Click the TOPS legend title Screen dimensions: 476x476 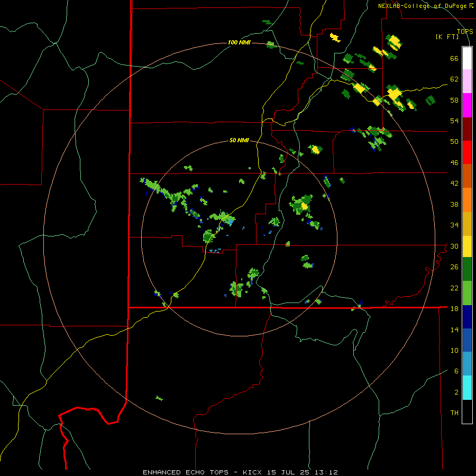tap(465, 31)
